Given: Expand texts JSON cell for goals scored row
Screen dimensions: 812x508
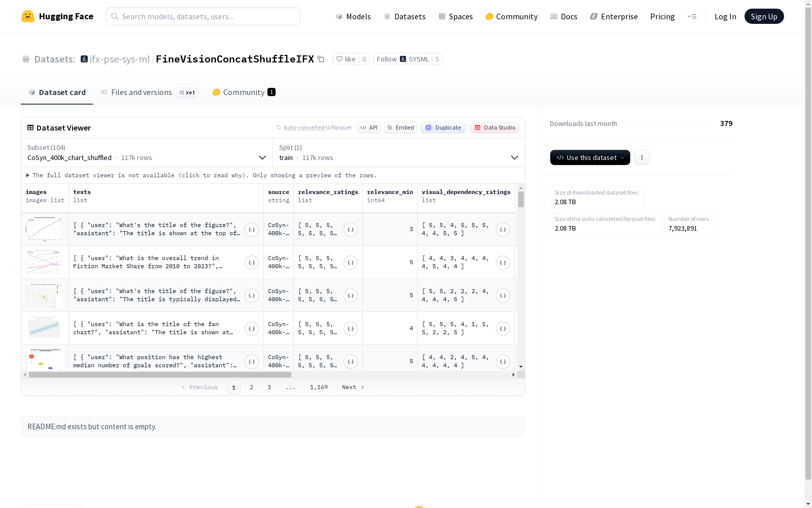Looking at the screenshot, I should coord(252,362).
